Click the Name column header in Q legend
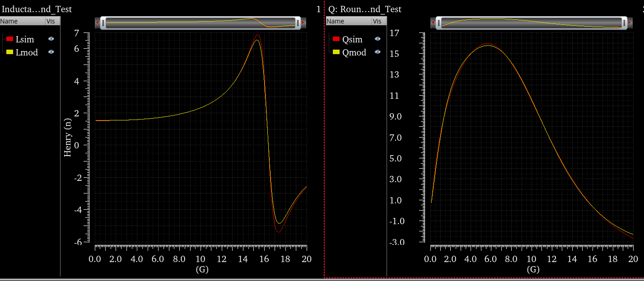 tap(349, 21)
